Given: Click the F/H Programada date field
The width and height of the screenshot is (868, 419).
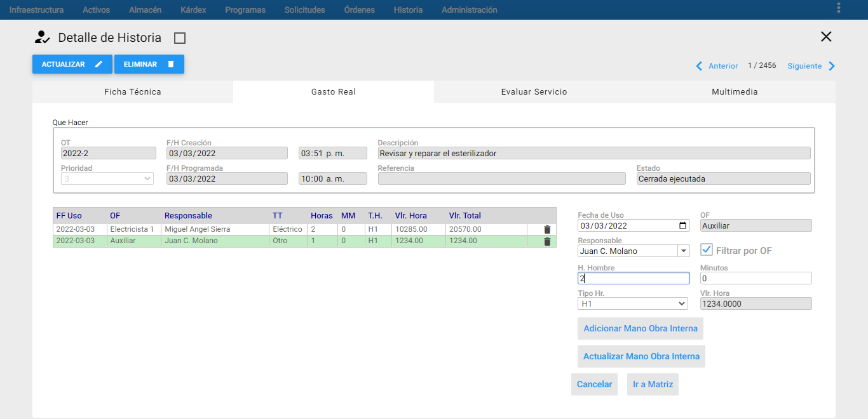Looking at the screenshot, I should pyautogui.click(x=227, y=178).
